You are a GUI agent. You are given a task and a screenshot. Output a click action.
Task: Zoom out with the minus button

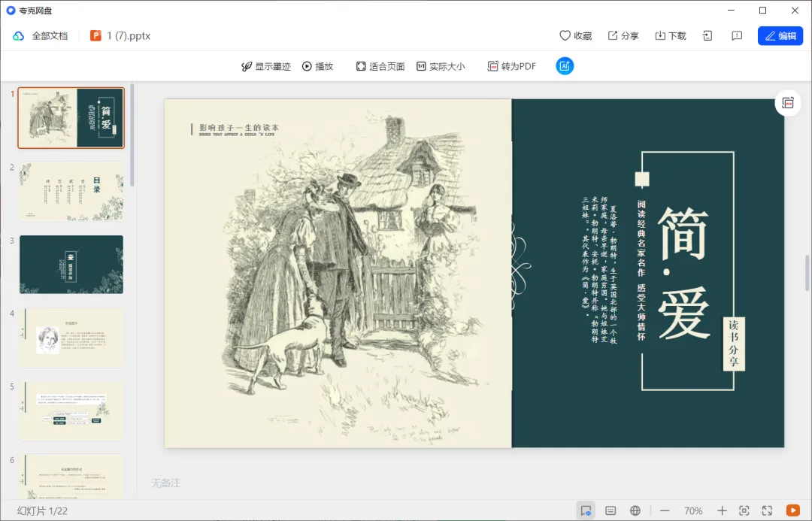(x=665, y=510)
